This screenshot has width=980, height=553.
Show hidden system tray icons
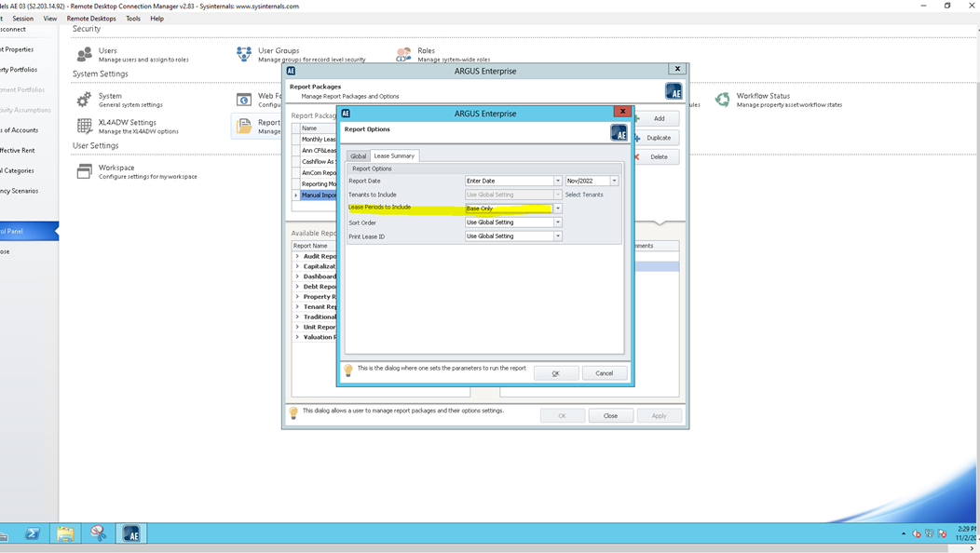pyautogui.click(x=903, y=533)
